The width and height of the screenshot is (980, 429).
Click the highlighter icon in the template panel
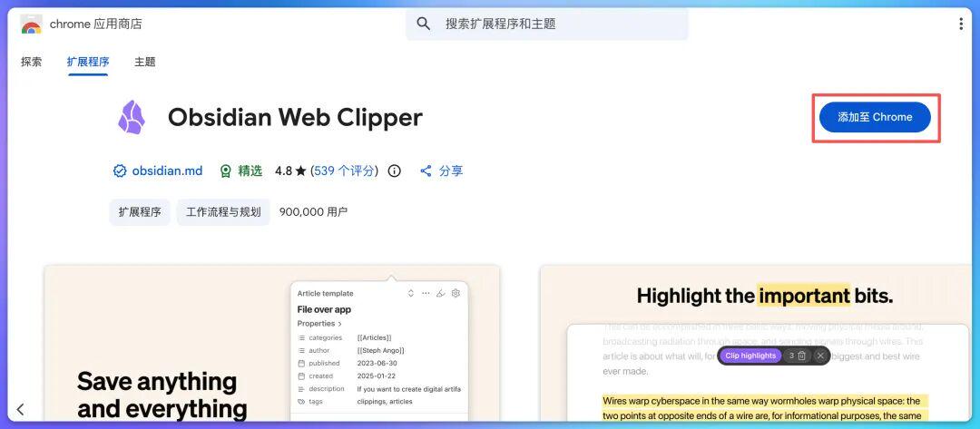coord(441,294)
